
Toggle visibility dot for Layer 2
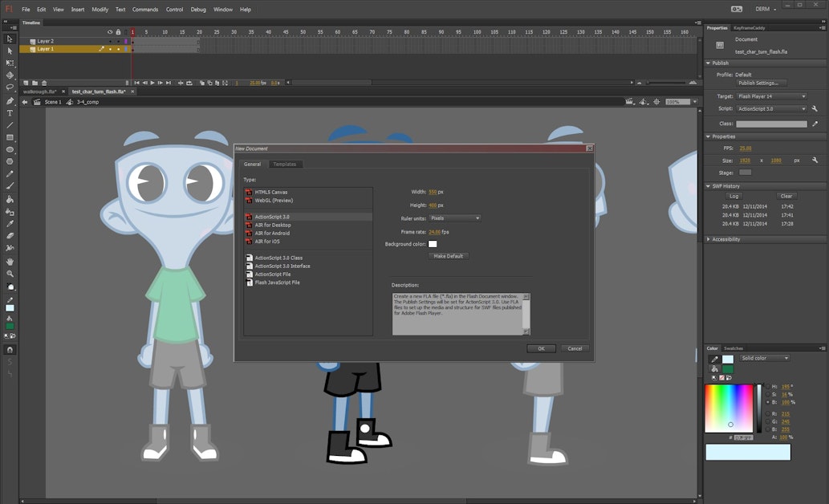click(110, 41)
